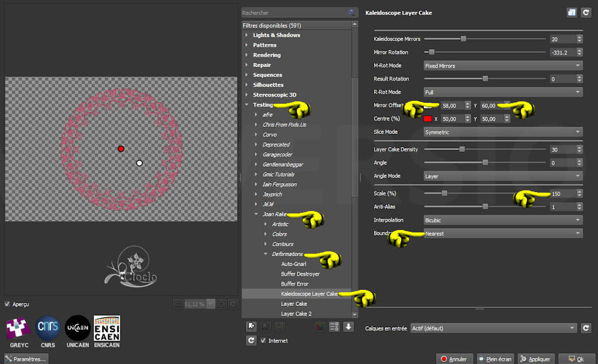This screenshot has width=598, height=364.
Task: Click the search magnifier icon in Rechercher field
Action: coord(352,12)
